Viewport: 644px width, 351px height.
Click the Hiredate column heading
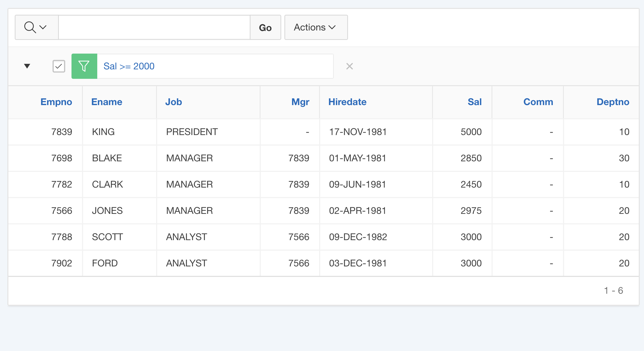(x=347, y=102)
